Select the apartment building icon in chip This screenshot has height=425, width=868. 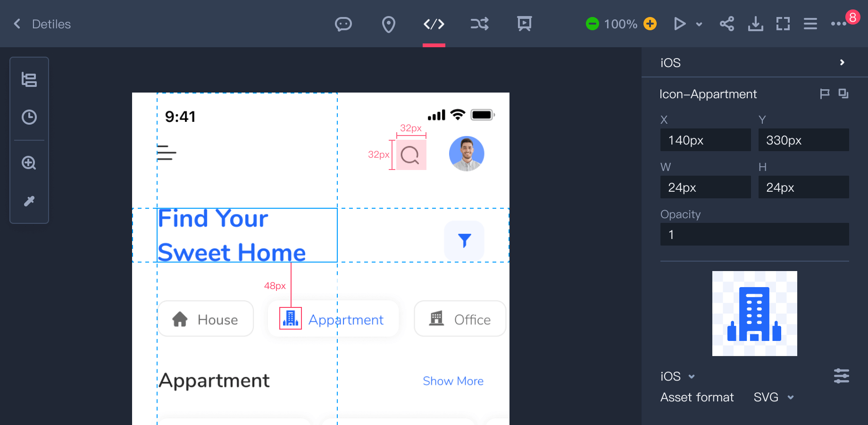(x=291, y=318)
